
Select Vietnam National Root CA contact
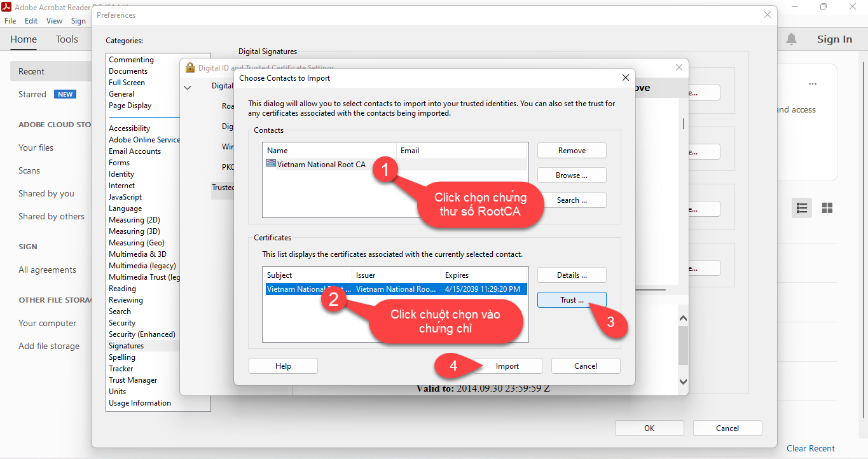click(395, 165)
